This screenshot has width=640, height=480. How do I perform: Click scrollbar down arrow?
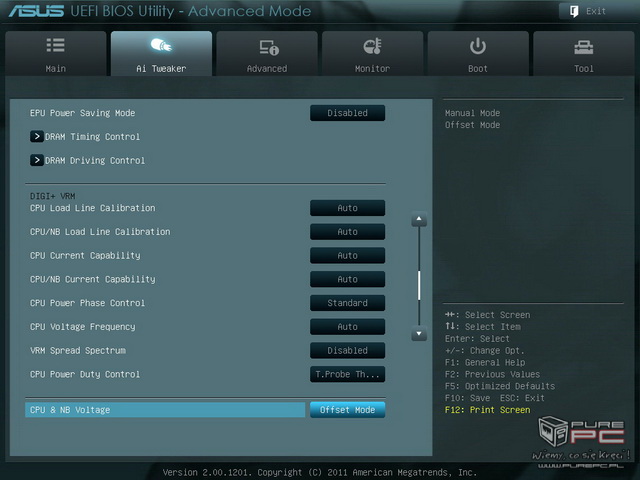point(419,333)
